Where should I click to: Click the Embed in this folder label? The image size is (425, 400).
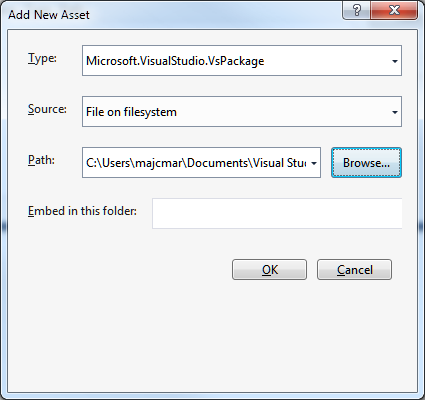82,211
